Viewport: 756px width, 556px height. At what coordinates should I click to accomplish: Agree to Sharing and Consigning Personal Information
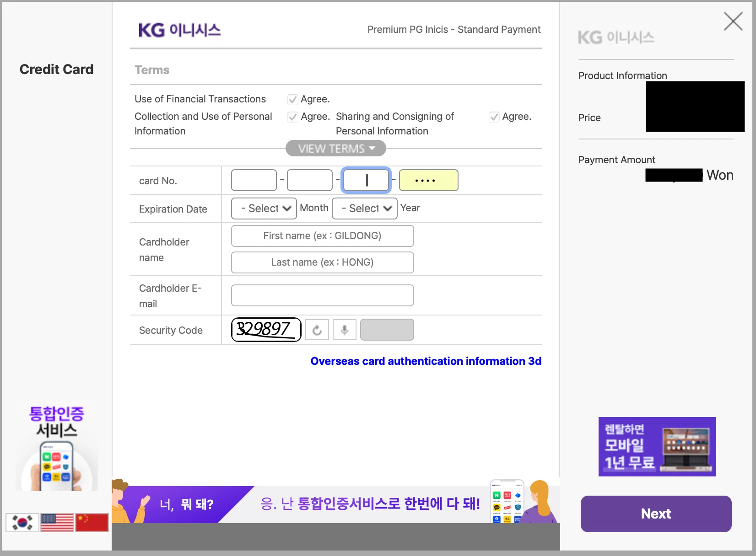494,117
